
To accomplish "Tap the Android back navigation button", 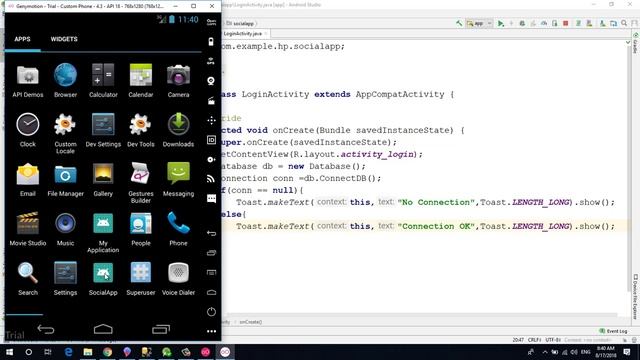I will click(46, 329).
